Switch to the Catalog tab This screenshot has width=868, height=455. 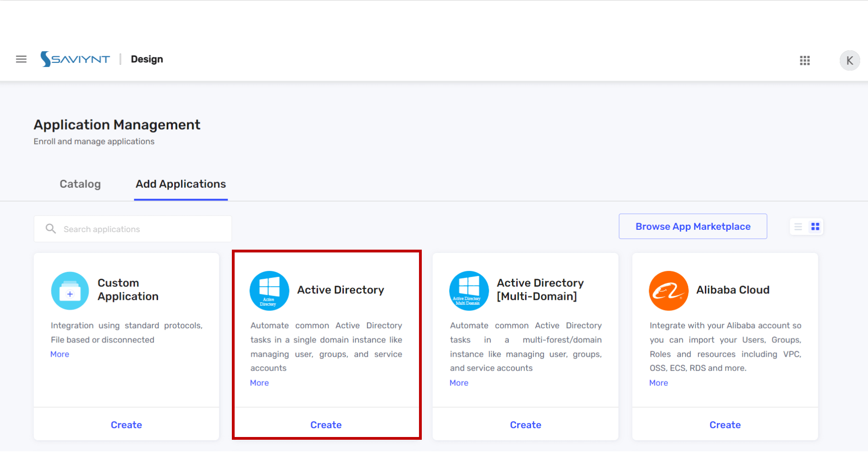pyautogui.click(x=80, y=184)
